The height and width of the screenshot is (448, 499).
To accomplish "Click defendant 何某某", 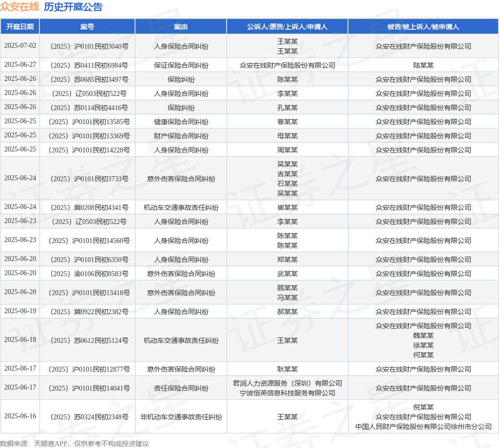I will point(423,355).
